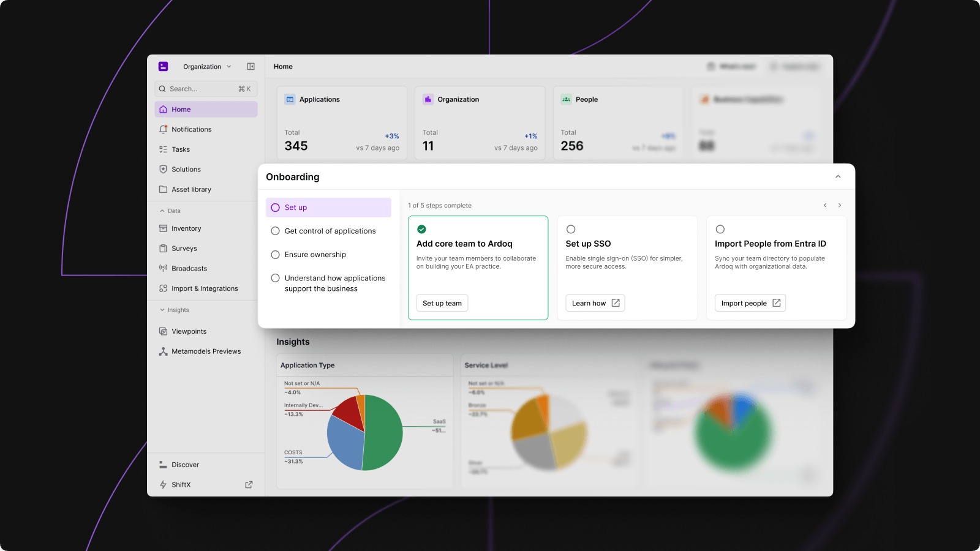Image resolution: width=980 pixels, height=551 pixels.
Task: Open Broadcasts in the sidebar
Action: point(189,269)
